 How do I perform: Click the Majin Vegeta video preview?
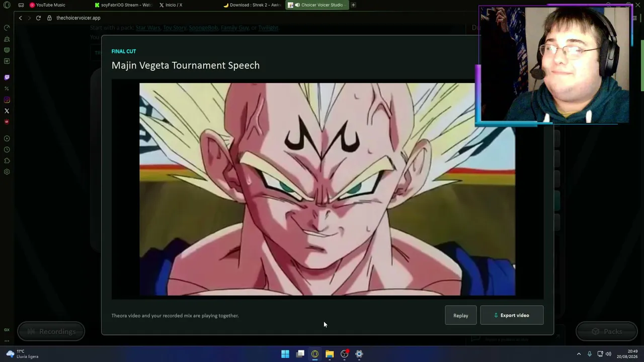point(327,189)
